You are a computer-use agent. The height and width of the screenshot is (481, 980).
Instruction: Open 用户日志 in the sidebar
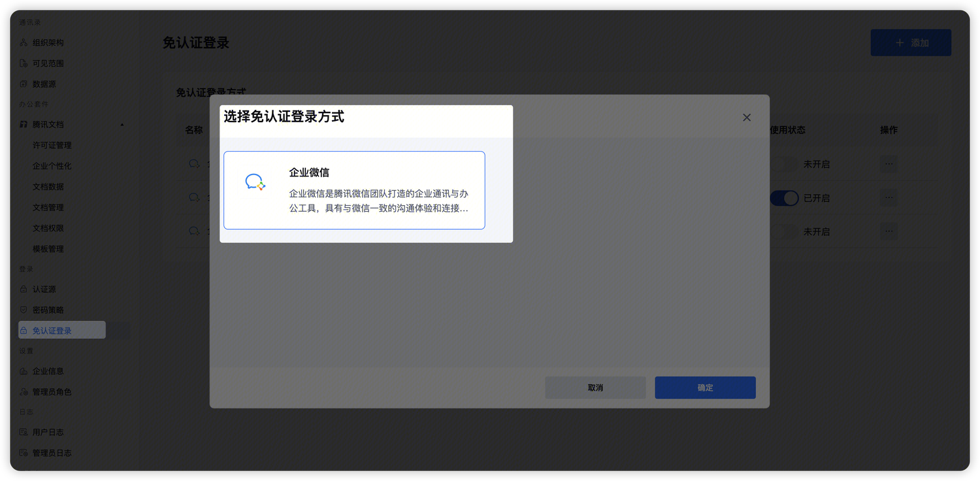pyautogui.click(x=48, y=432)
